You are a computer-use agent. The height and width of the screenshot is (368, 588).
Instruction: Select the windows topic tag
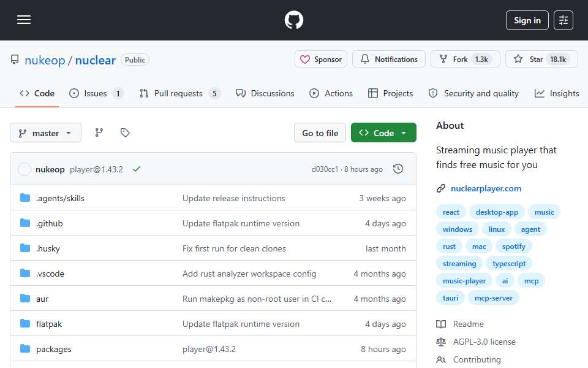click(457, 229)
